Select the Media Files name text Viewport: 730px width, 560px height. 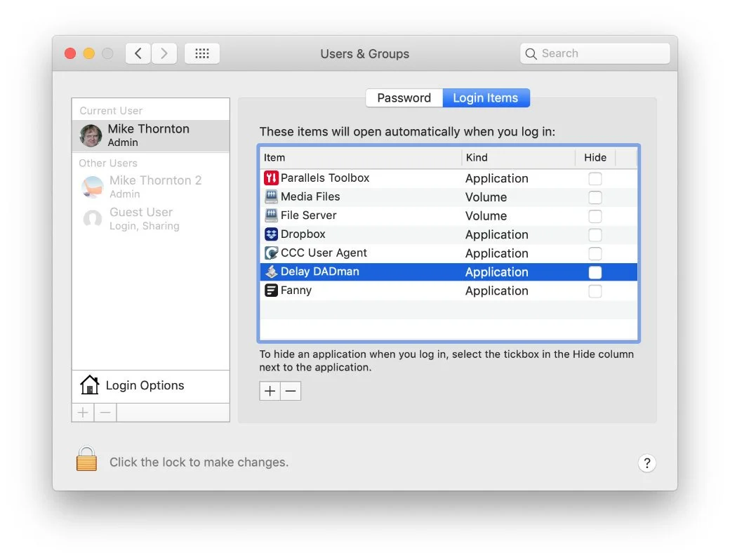point(310,196)
